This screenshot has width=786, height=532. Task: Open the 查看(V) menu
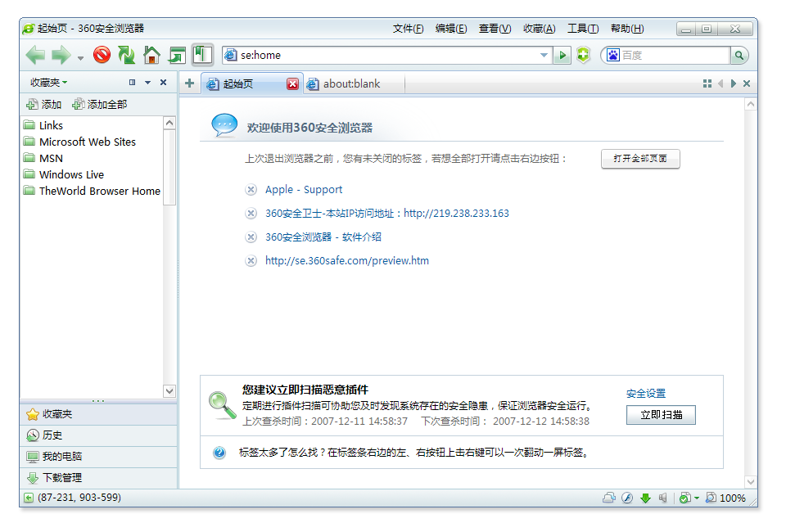pos(495,29)
